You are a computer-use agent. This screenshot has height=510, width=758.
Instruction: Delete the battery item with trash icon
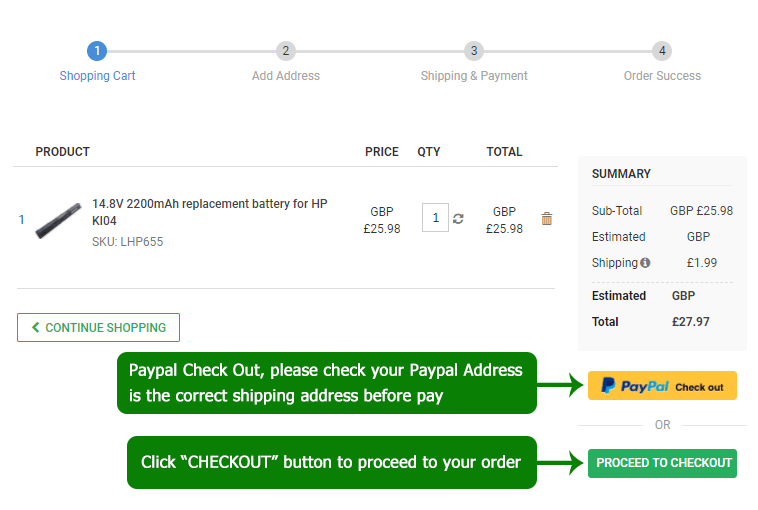(546, 218)
